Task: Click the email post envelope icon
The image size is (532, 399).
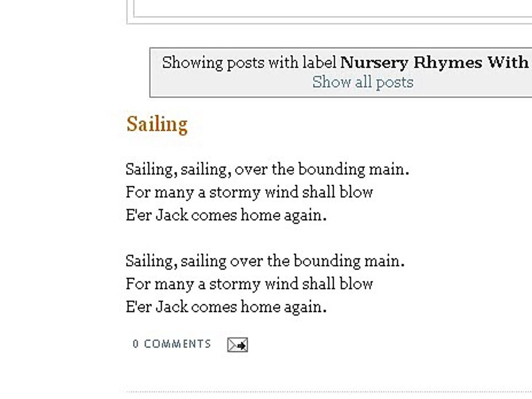Action: [237, 345]
